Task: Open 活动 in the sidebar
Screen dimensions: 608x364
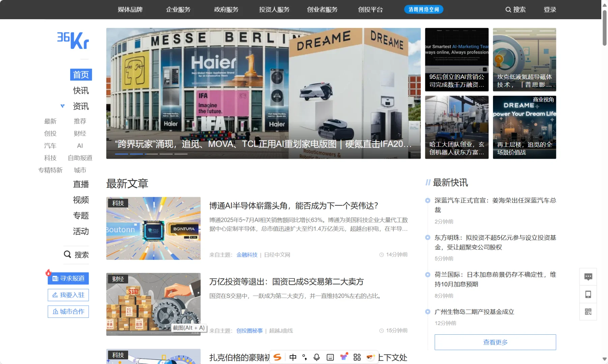Action: 81,231
